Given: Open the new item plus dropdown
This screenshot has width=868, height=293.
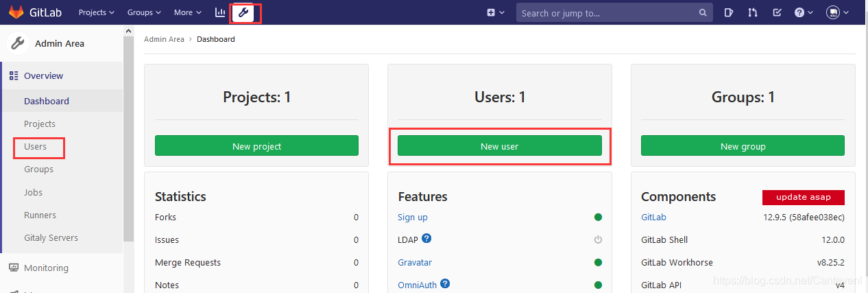Looking at the screenshot, I should pyautogui.click(x=496, y=12).
